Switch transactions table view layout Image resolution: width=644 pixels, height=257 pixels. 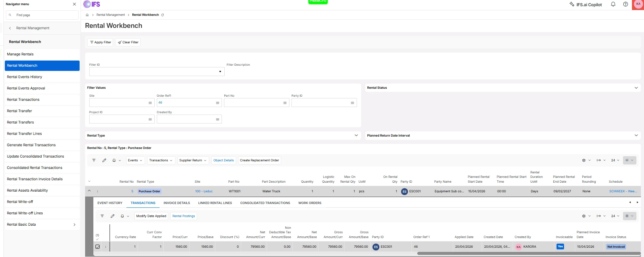[x=630, y=216]
